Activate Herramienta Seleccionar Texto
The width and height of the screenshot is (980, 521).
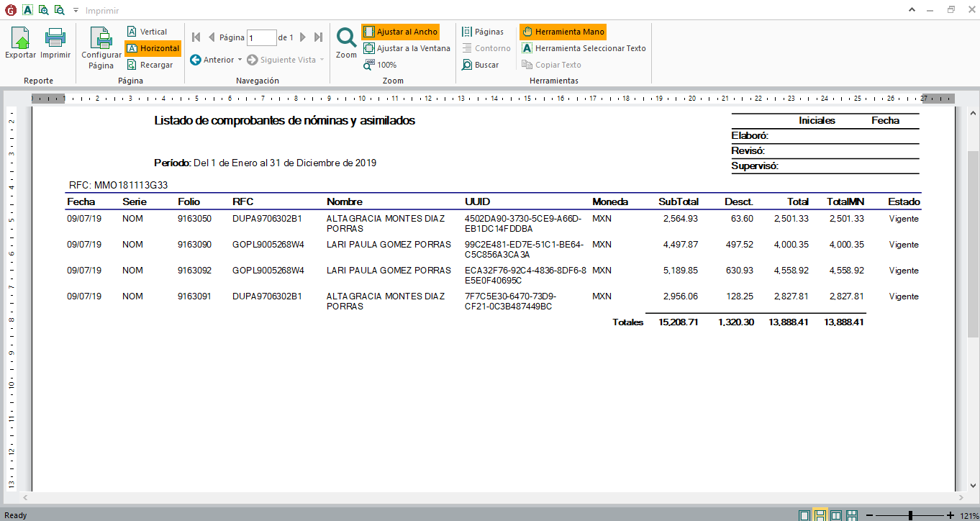coord(584,48)
